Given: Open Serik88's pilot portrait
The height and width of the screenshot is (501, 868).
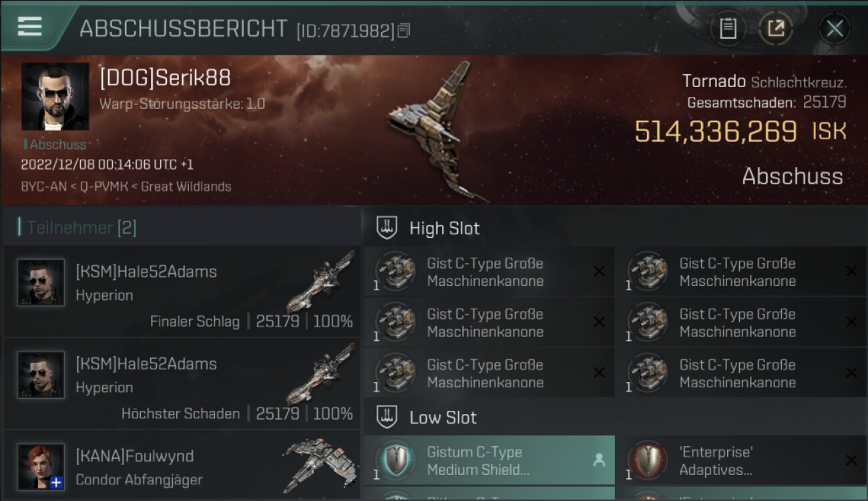Looking at the screenshot, I should (55, 97).
